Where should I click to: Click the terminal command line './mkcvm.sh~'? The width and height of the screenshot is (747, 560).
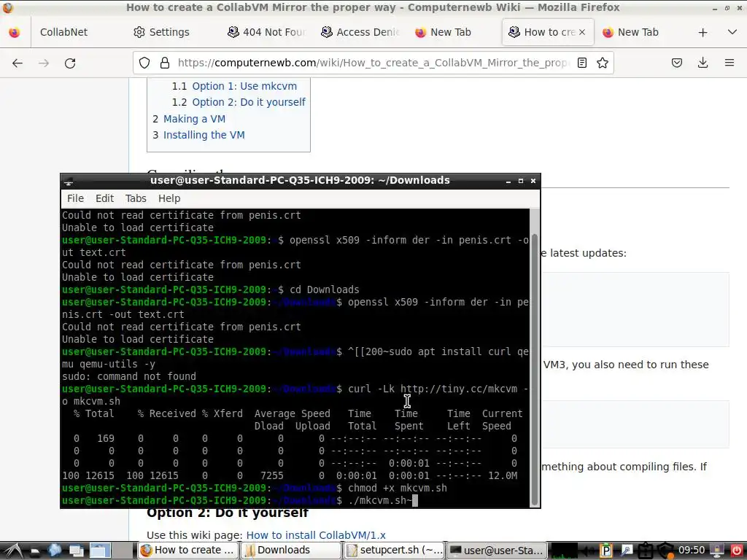click(x=239, y=500)
